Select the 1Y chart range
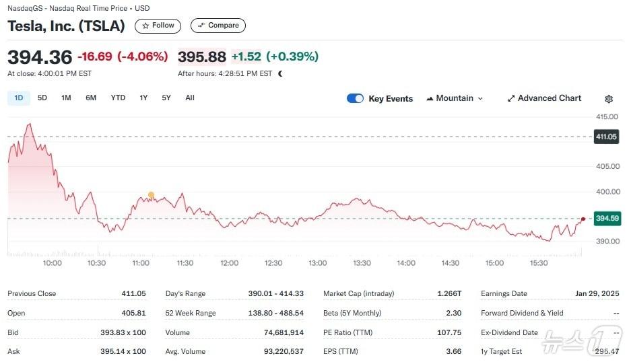This screenshot has height=364, width=629. (x=143, y=98)
